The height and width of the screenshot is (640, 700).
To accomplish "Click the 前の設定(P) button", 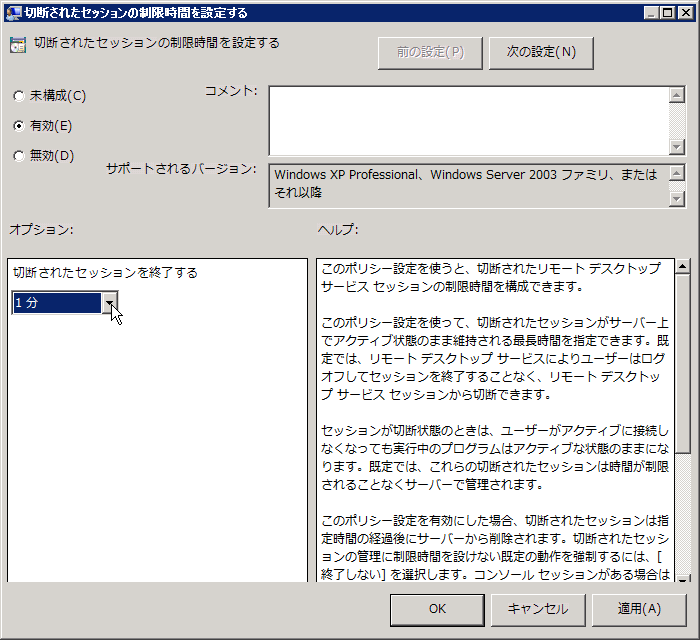I will click(430, 52).
